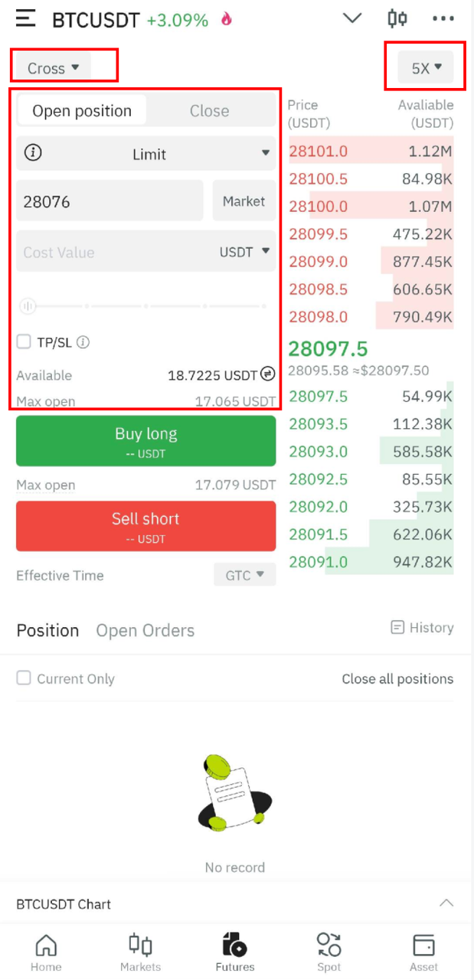Expand the BTCUSDT Chart panel
Screen dimensions: 474x980
pos(446,903)
